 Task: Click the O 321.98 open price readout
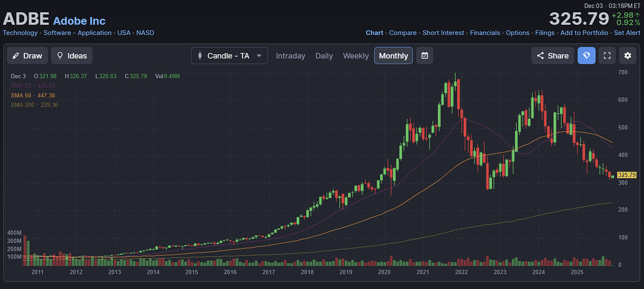coord(45,76)
